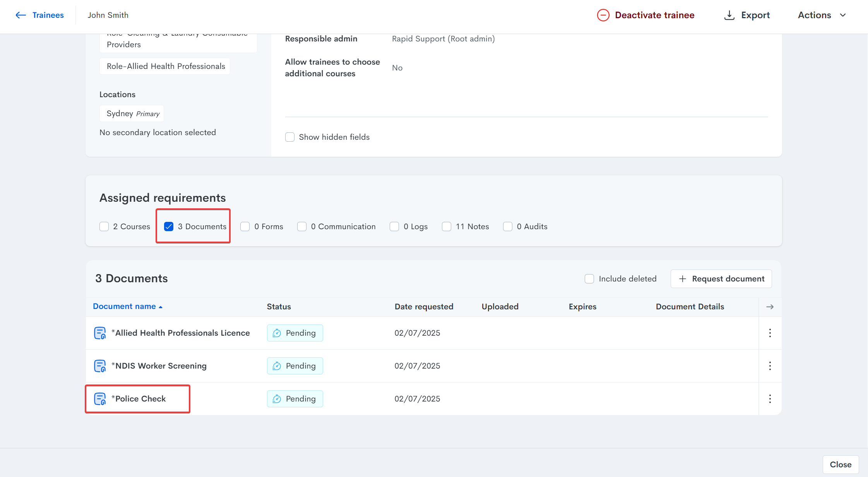This screenshot has width=868, height=477.
Task: Check the Include deleted checkbox
Action: click(589, 279)
